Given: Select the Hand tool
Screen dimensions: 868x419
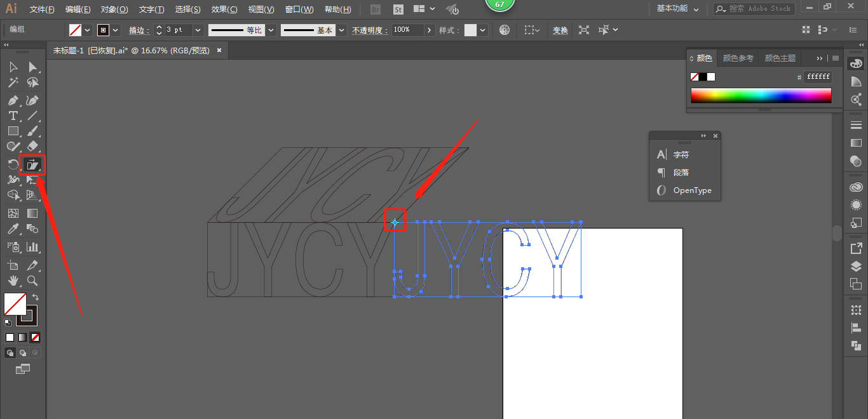Looking at the screenshot, I should [x=13, y=281].
